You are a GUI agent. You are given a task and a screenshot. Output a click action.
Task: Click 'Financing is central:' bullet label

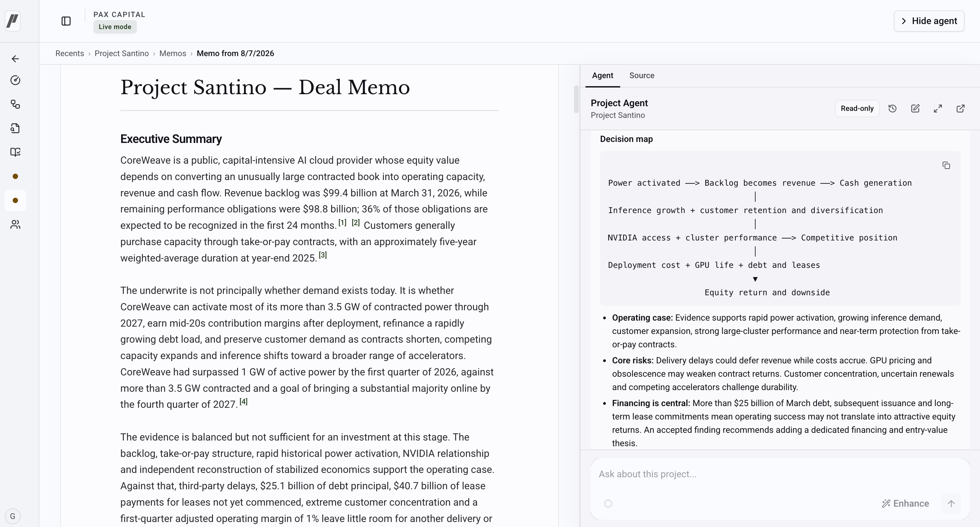click(651, 403)
